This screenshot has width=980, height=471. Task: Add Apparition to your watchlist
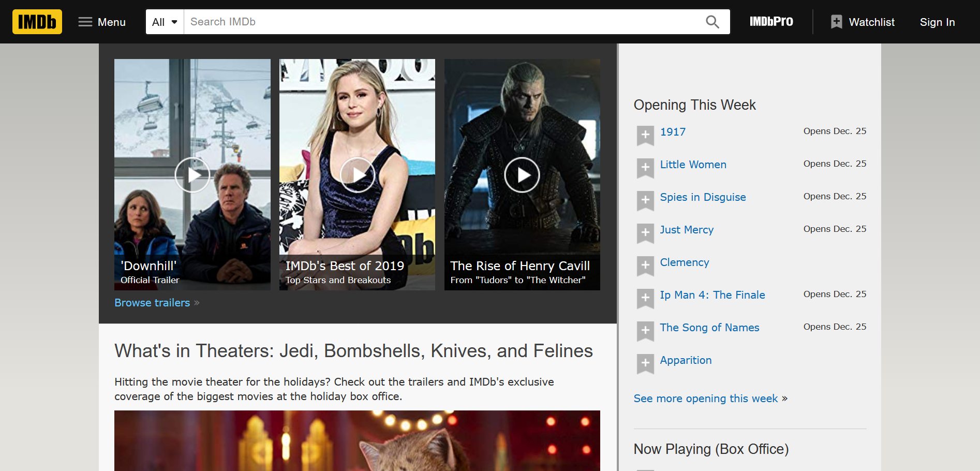pyautogui.click(x=645, y=364)
